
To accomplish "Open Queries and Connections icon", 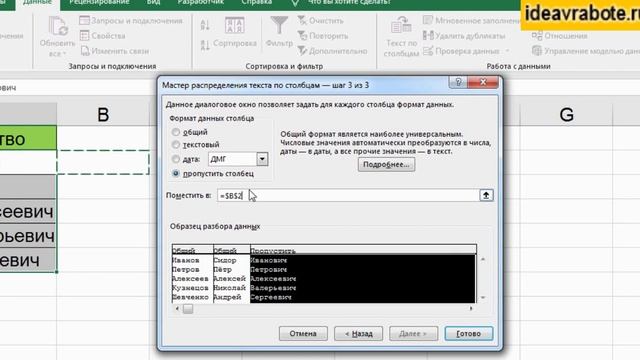I will coord(84,20).
